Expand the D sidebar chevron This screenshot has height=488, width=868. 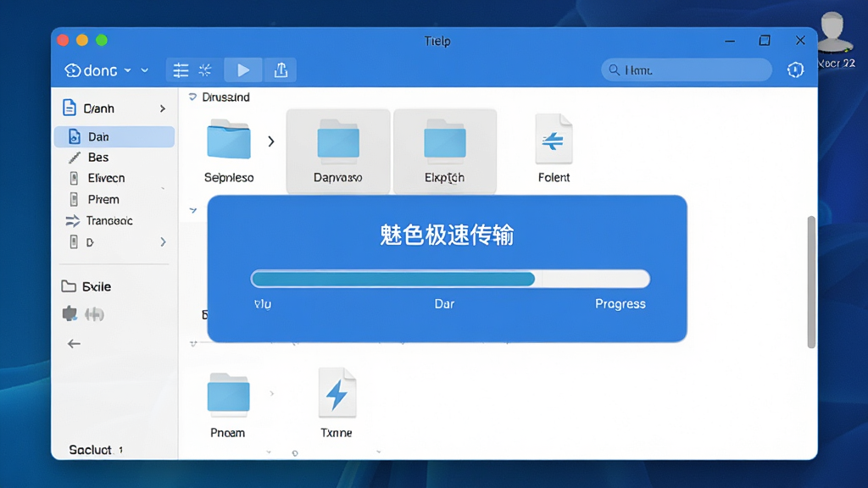[163, 241]
